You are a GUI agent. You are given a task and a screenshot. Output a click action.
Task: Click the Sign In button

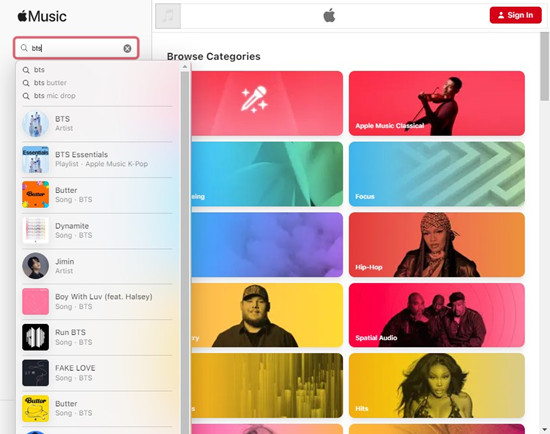516,15
